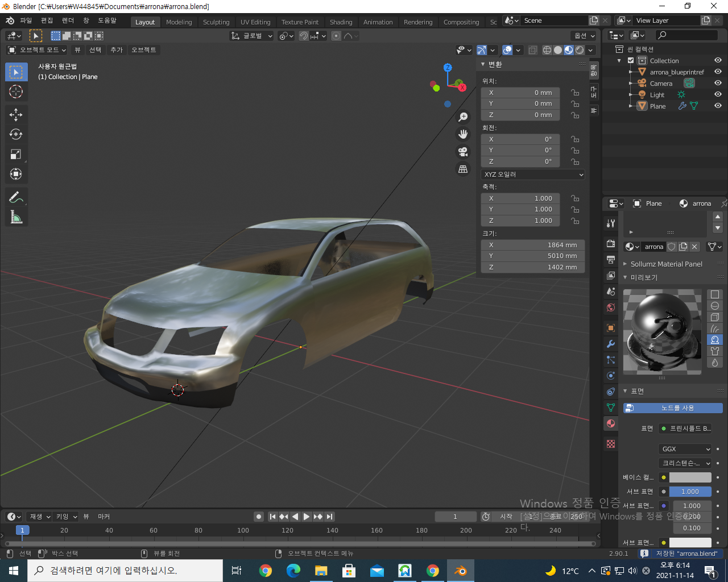
Task: Select the Measure ruler tool
Action: pos(16,217)
